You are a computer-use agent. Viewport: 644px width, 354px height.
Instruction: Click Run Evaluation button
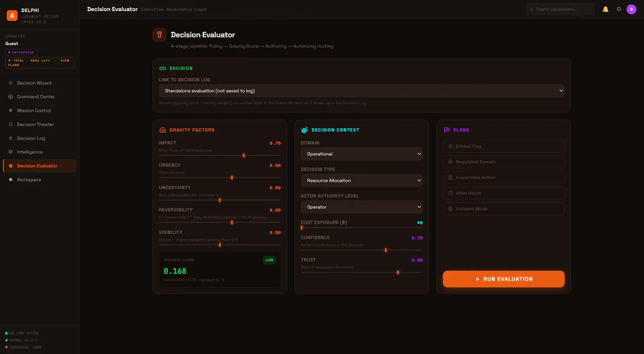click(x=504, y=279)
